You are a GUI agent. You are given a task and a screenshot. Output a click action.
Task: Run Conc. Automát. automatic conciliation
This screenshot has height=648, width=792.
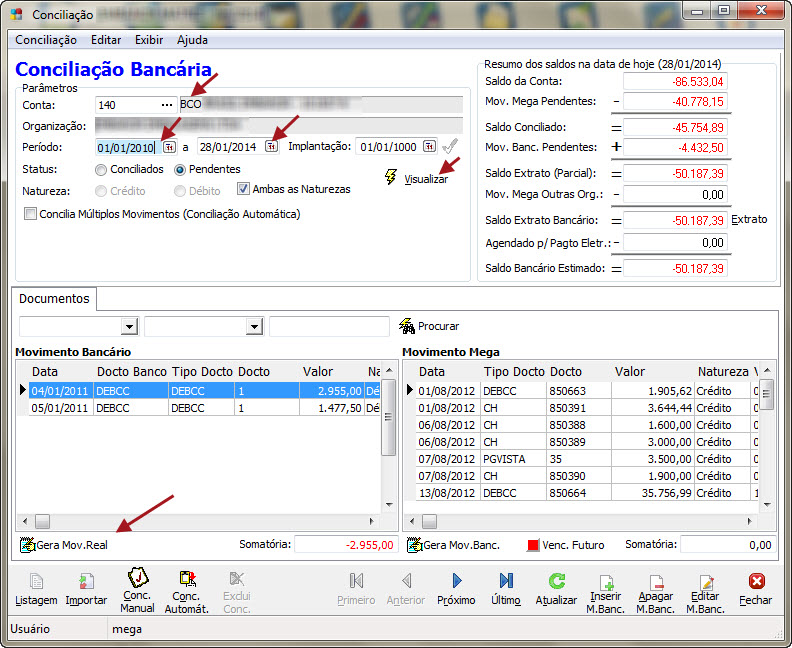186,584
